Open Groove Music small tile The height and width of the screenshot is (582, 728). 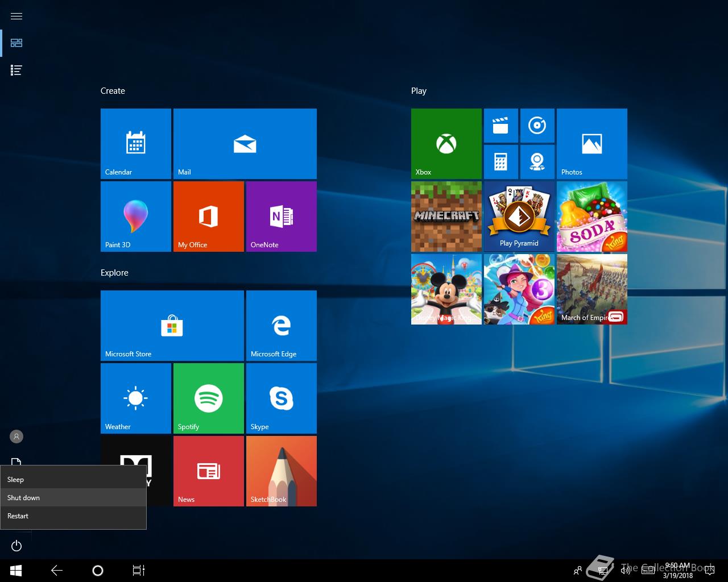[537, 126]
